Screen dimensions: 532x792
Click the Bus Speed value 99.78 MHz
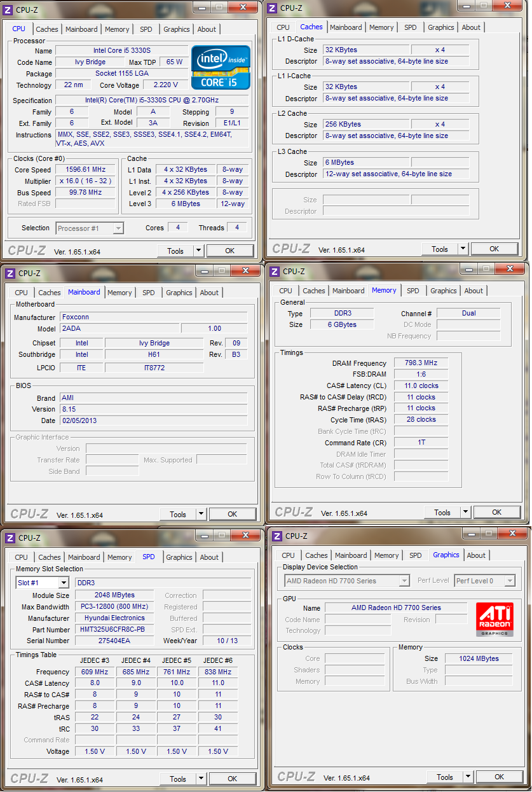[x=86, y=193]
